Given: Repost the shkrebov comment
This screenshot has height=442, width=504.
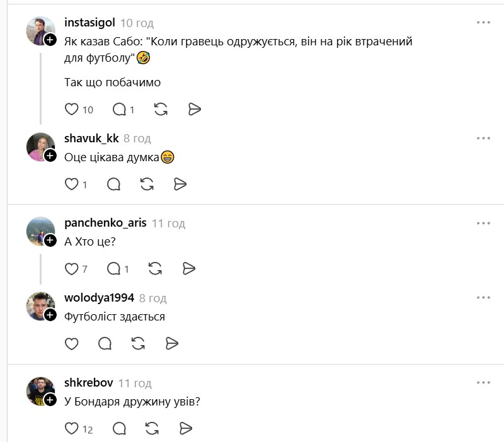Looking at the screenshot, I should coord(152,429).
